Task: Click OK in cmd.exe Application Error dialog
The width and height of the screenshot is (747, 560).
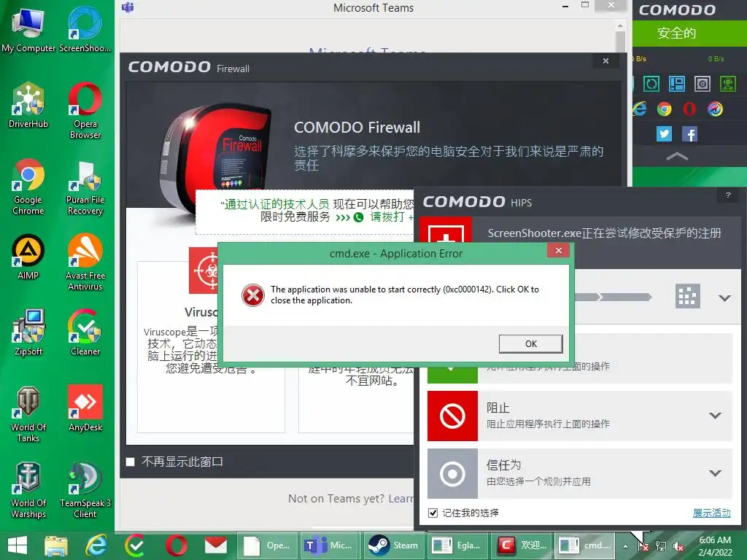Action: coord(531,344)
